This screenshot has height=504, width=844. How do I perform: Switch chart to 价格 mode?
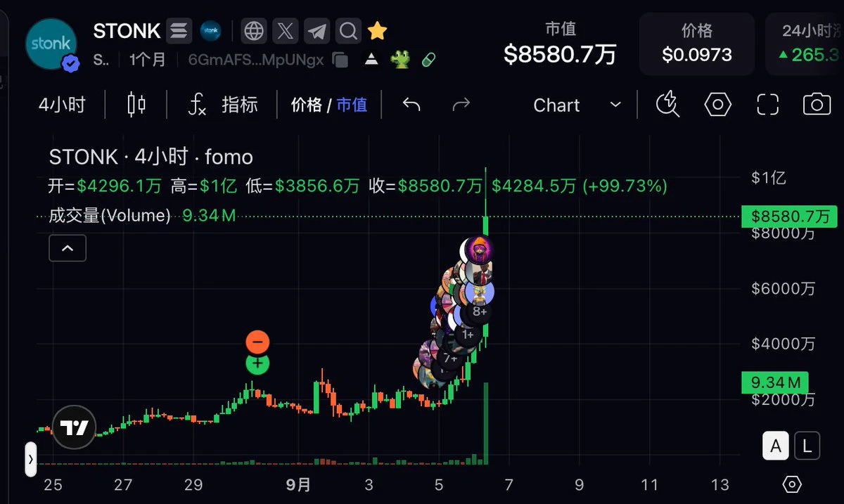coord(306,105)
